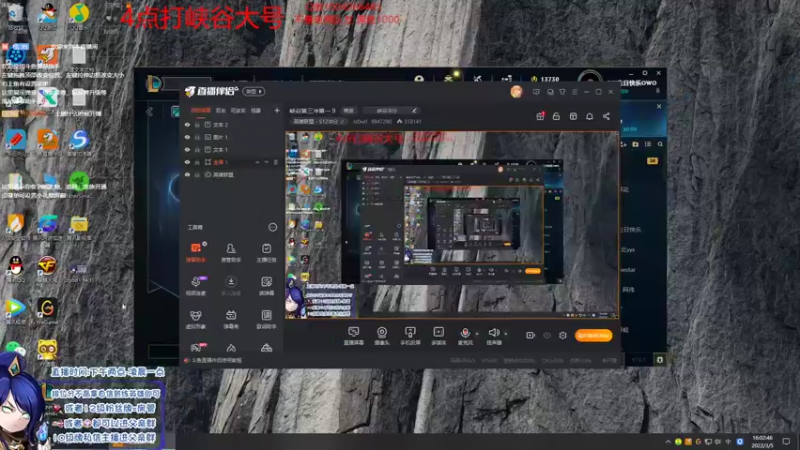Open the notification bell icon
Image resolution: width=800 pixels, height=450 pixels.
point(589,116)
